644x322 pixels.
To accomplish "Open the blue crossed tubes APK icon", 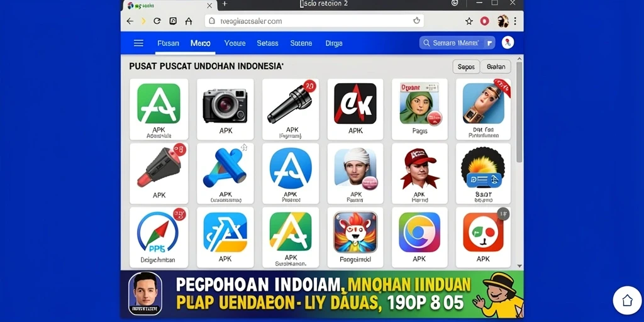I will click(x=225, y=169).
